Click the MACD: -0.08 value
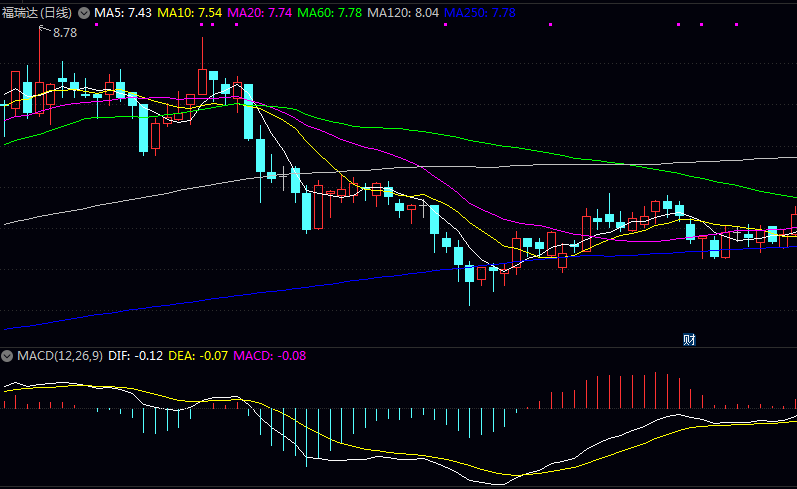The width and height of the screenshot is (797, 489). coord(270,356)
